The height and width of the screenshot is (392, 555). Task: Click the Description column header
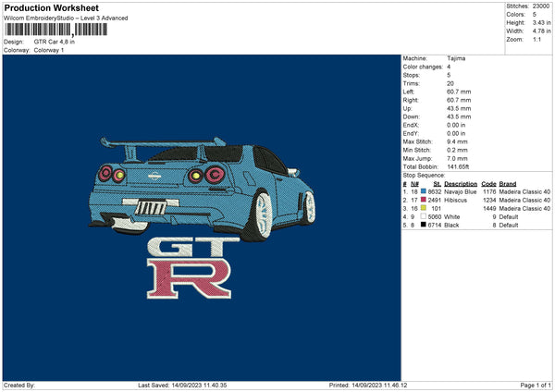[x=461, y=184]
